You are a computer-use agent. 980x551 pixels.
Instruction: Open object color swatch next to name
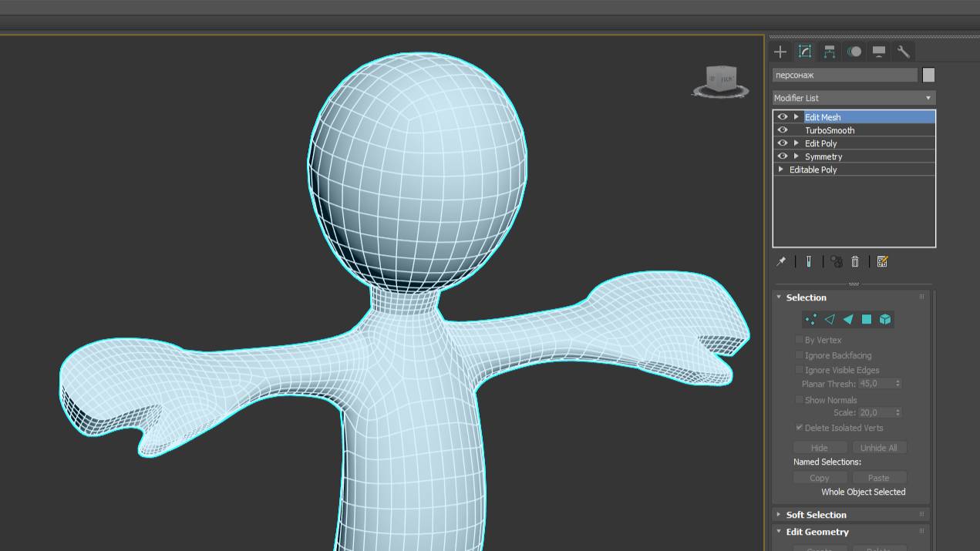click(928, 75)
